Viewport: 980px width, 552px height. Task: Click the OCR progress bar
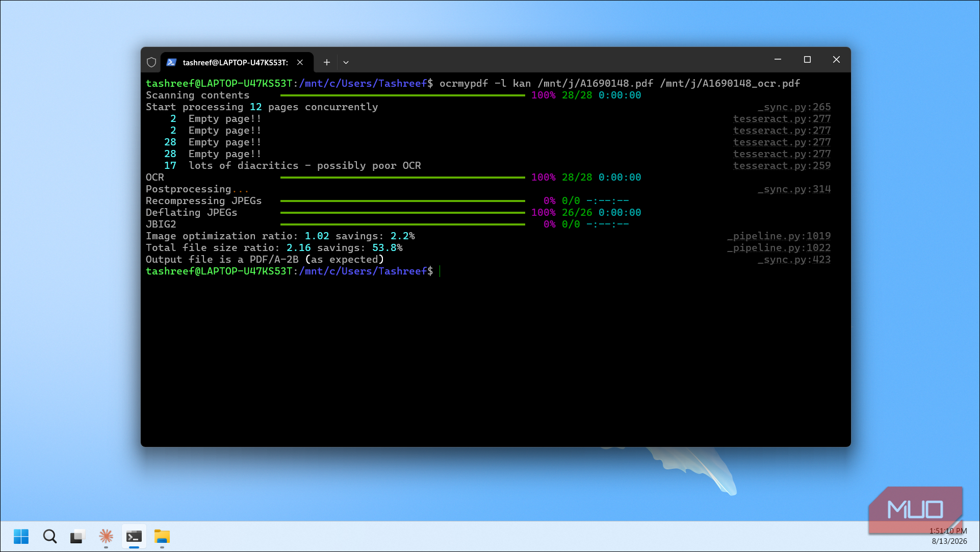[403, 178]
